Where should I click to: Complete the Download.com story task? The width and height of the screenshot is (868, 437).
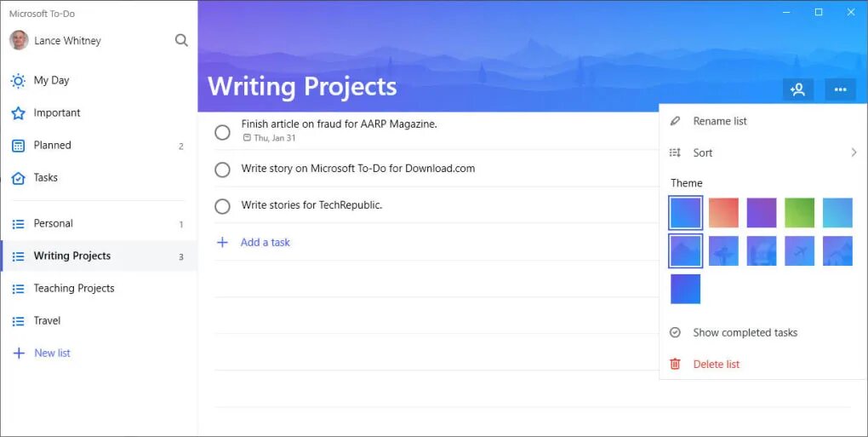pyautogui.click(x=222, y=170)
